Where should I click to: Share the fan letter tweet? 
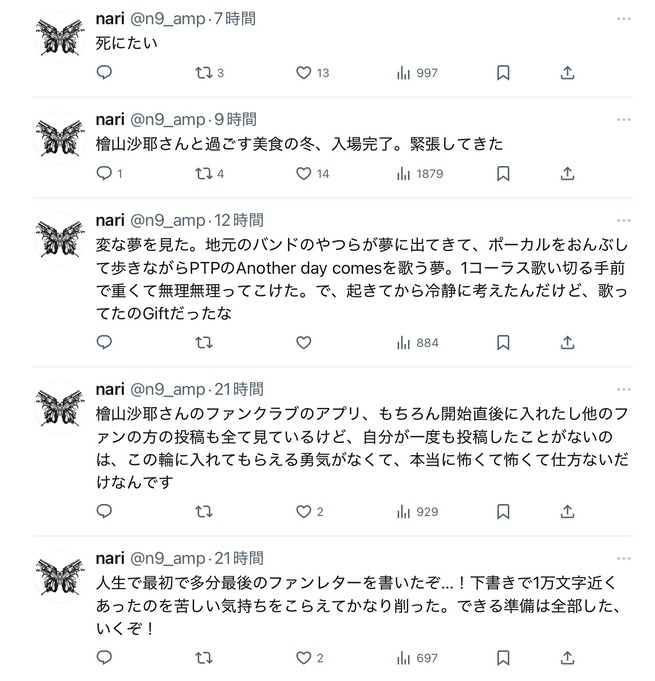tap(567, 658)
